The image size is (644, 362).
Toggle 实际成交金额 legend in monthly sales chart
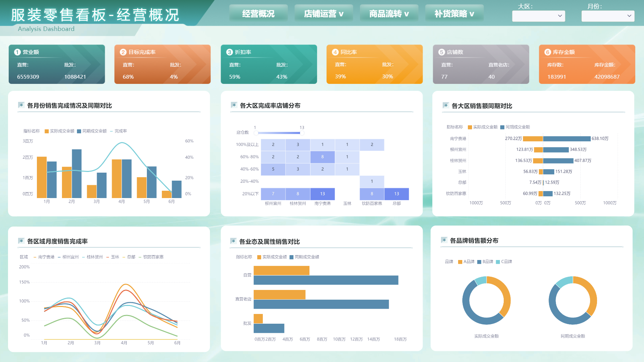(60, 131)
